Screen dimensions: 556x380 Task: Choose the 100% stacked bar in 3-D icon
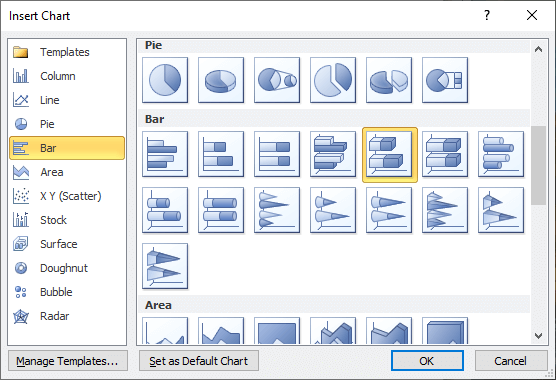445,154
